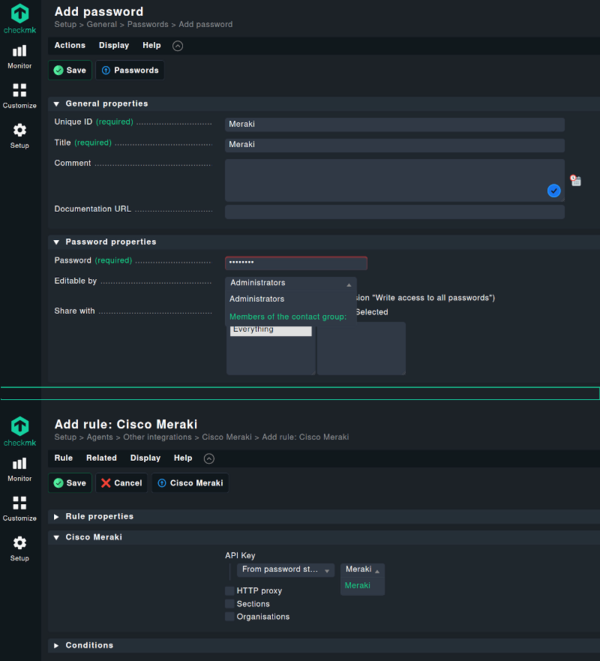
Task: Check the Organisations option
Action: click(230, 617)
